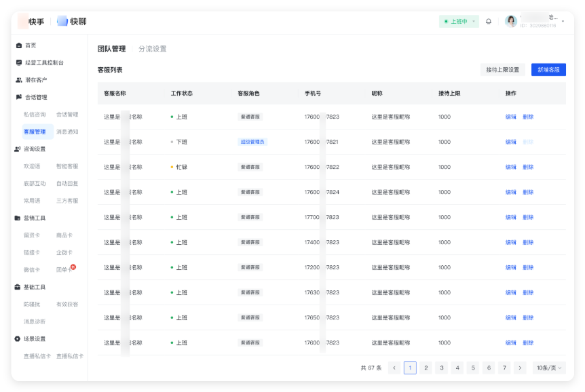Screen dimensions: 585x392
Task: Click previous page arrow in pagination
Action: click(394, 368)
